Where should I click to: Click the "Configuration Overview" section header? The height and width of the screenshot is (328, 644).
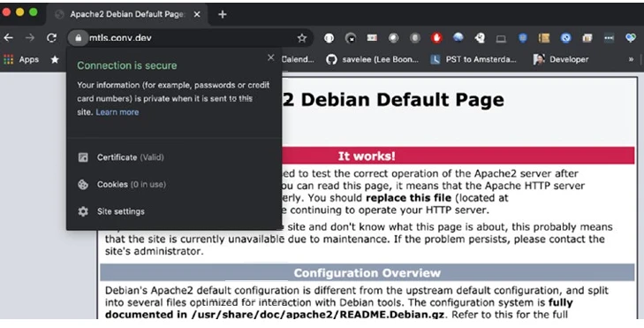click(367, 273)
